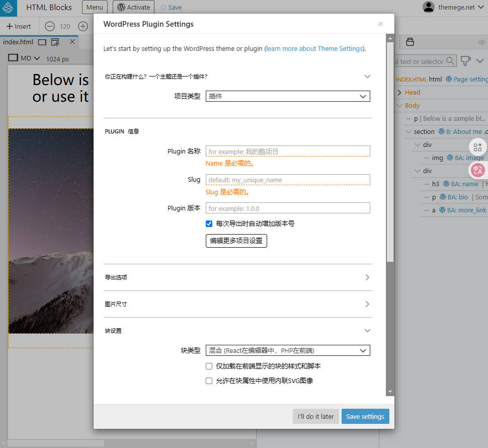Collapse the section tree node
The width and height of the screenshot is (488, 448).
tap(409, 132)
